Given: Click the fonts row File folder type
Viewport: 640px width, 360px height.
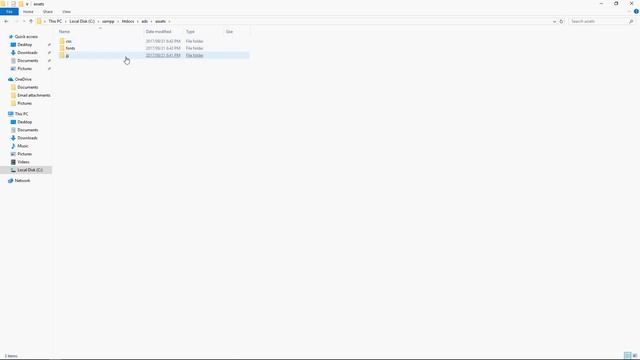Looking at the screenshot, I should [194, 48].
